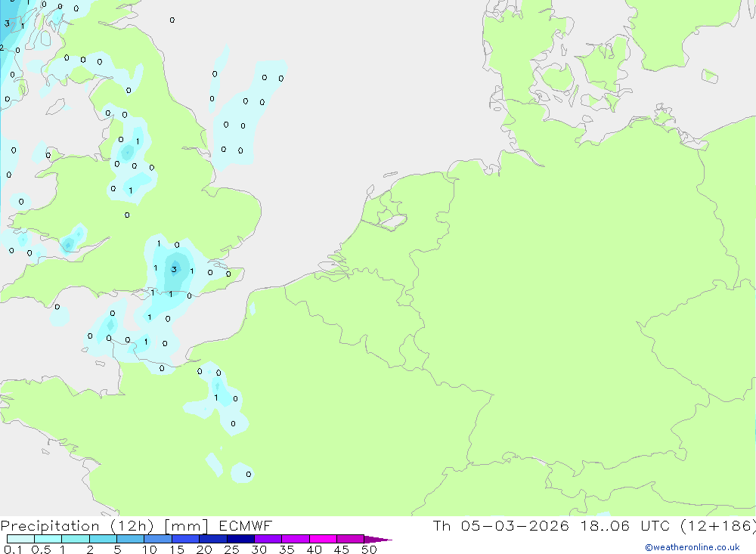Select the 10–15 mm legend swatch
The width and height of the screenshot is (756, 554).
point(158,539)
